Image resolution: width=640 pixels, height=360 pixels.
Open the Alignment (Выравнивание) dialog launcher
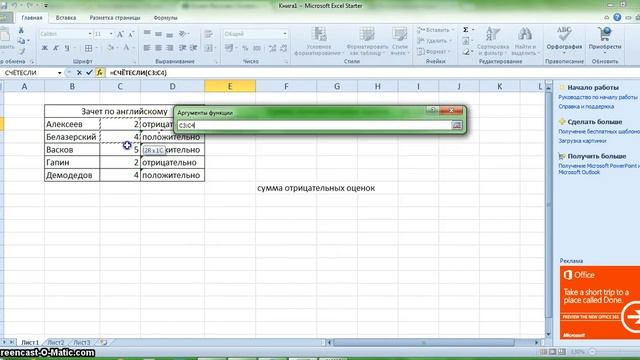(x=216, y=62)
